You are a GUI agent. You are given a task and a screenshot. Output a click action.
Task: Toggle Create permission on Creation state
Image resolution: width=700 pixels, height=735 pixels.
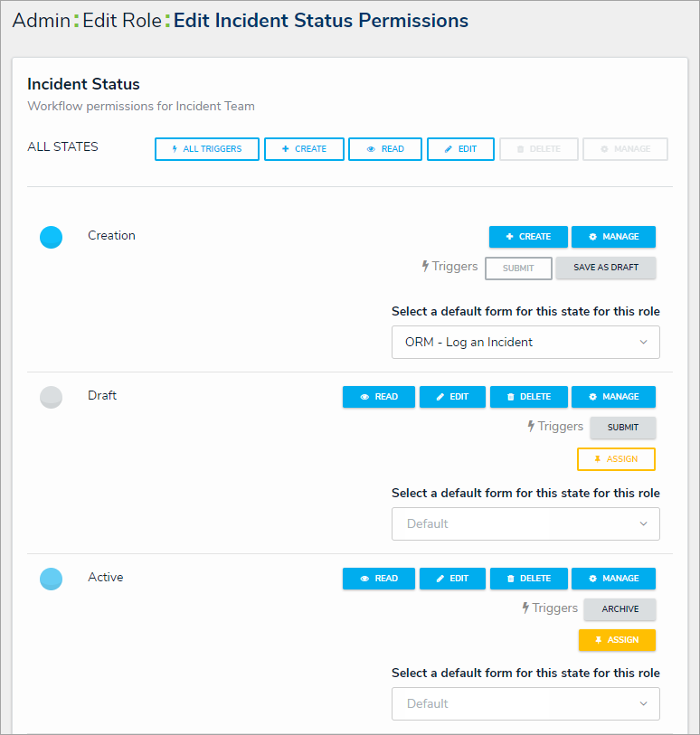(528, 237)
